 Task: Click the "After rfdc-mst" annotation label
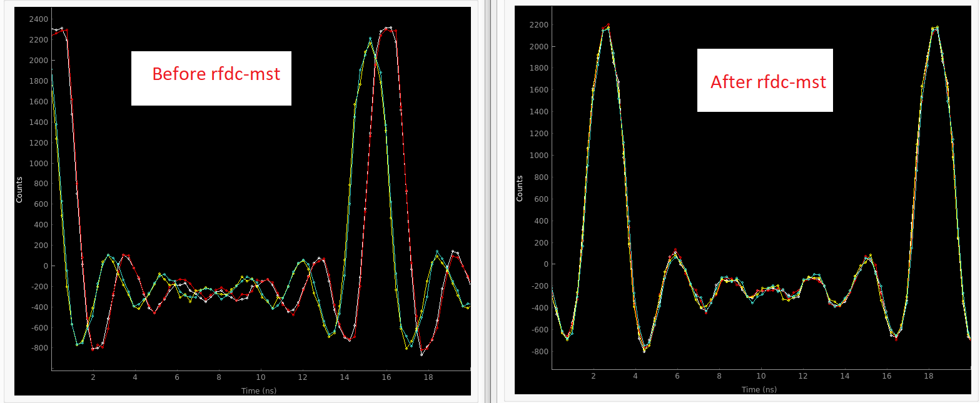tap(767, 82)
